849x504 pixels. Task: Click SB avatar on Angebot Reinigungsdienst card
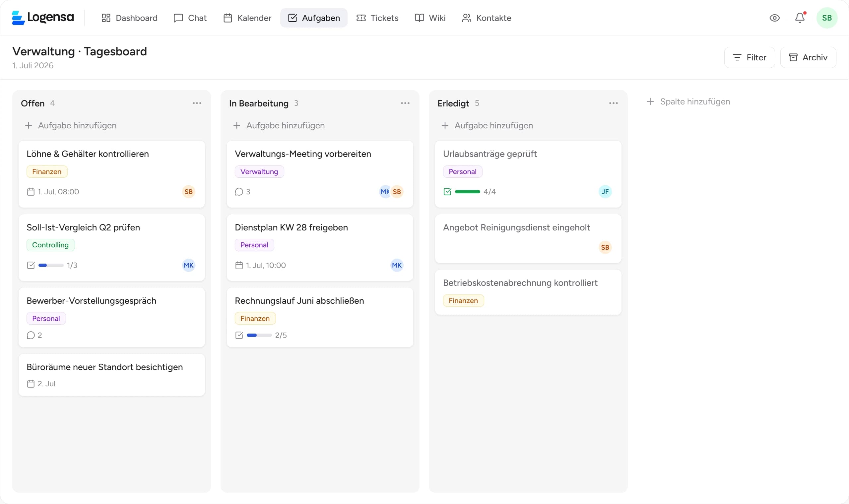[605, 247]
